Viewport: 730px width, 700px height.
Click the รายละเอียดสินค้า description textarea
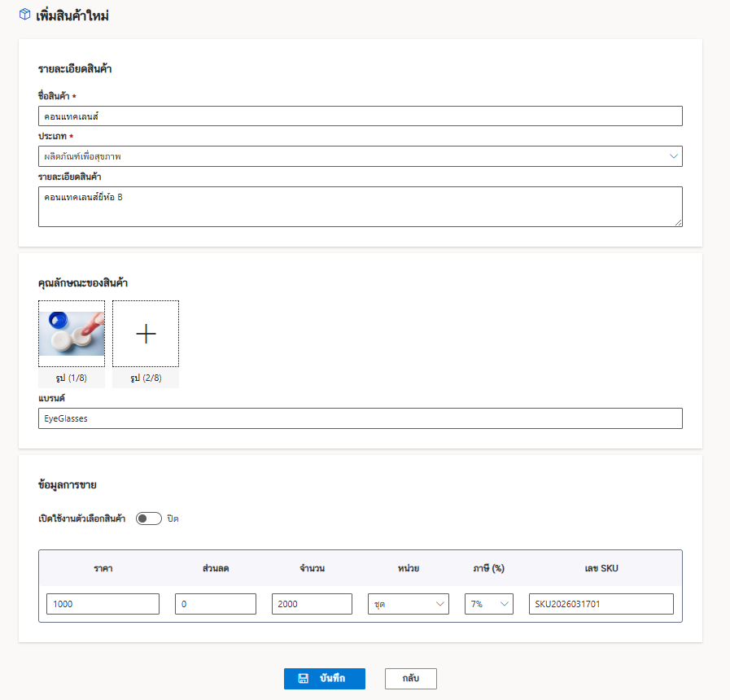[361, 207]
